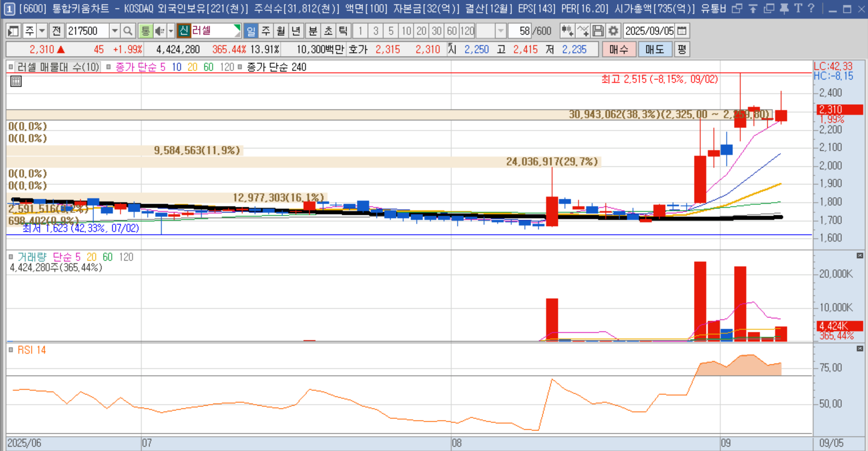Save the chart with floppy disk icon

click(x=598, y=31)
